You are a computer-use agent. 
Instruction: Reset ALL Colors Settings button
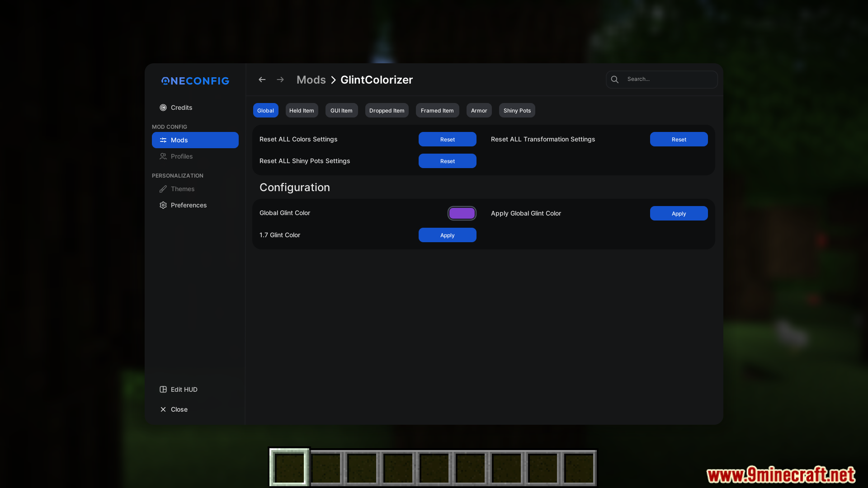(x=448, y=139)
